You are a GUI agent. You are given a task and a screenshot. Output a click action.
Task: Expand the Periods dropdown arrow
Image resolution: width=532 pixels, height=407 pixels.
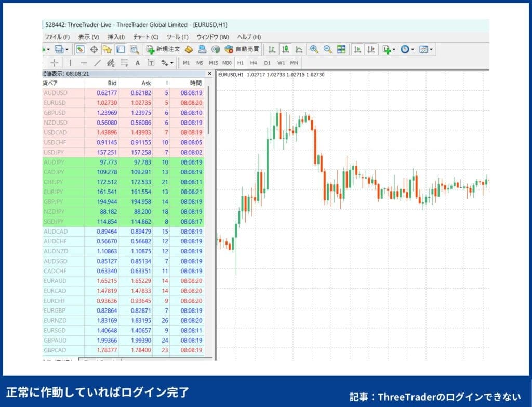click(413, 49)
